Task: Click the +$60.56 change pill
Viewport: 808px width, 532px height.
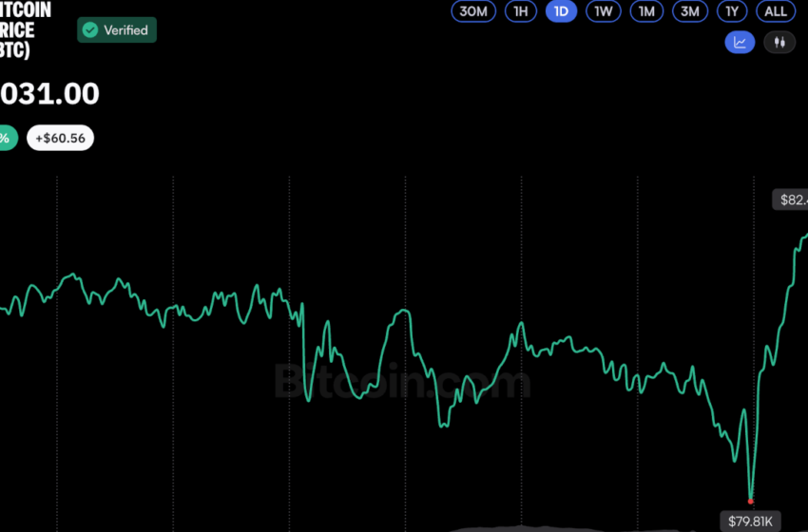Action: 60,138
